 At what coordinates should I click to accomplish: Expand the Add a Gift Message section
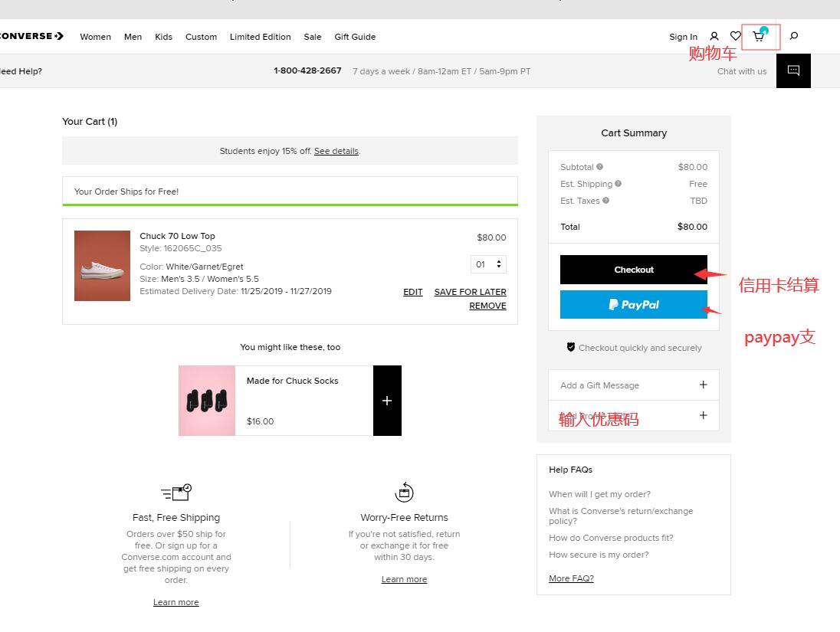[703, 385]
